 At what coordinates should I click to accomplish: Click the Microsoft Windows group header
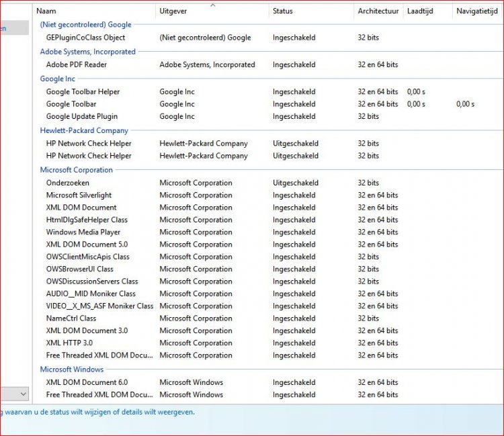71,369
